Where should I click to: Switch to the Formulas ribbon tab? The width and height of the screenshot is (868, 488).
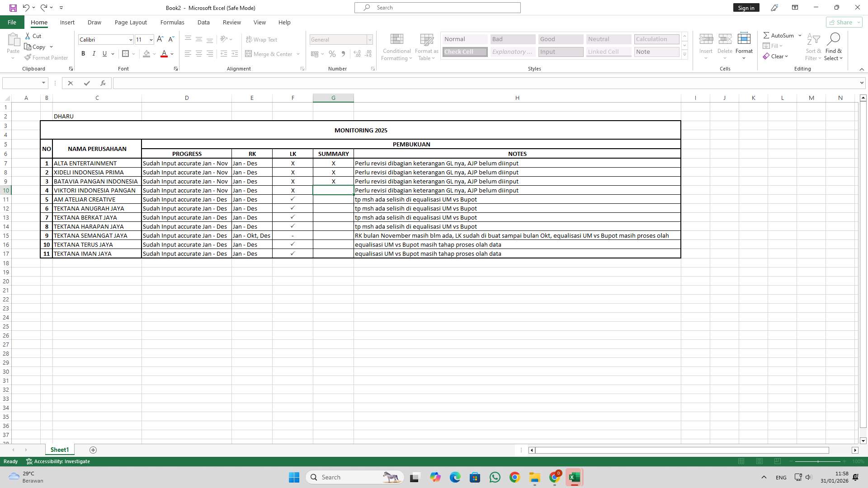click(x=172, y=22)
